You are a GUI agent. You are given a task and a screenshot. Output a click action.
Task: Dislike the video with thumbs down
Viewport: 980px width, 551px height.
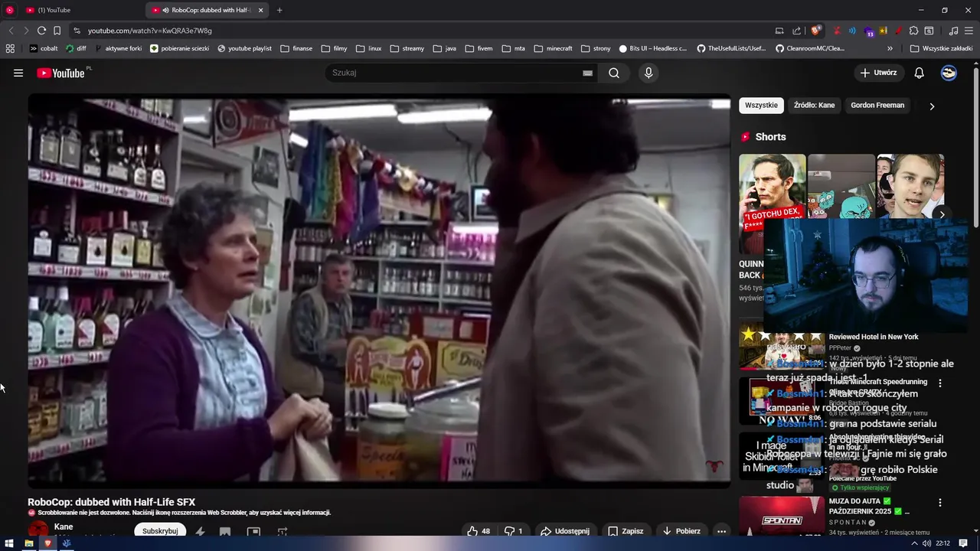pyautogui.click(x=514, y=530)
